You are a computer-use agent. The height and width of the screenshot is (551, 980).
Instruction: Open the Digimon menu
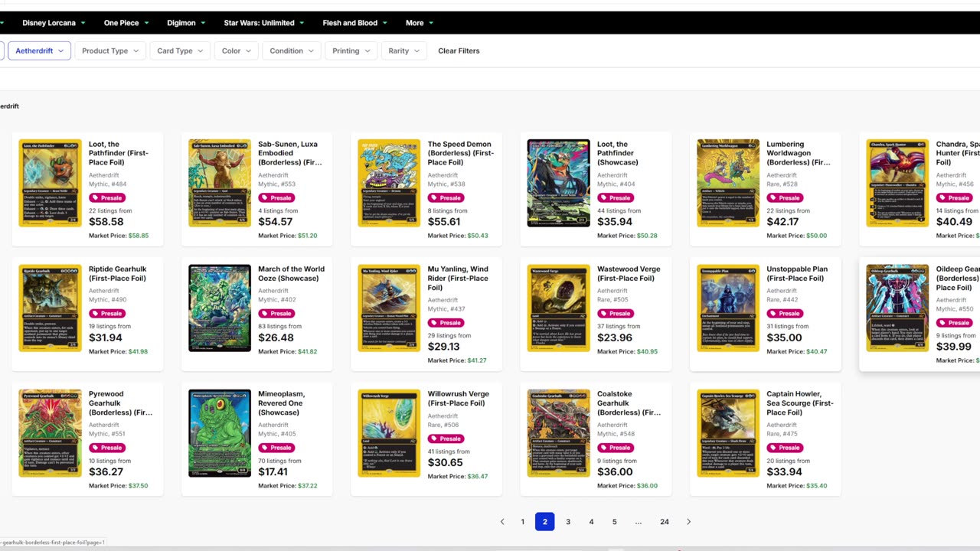click(187, 23)
